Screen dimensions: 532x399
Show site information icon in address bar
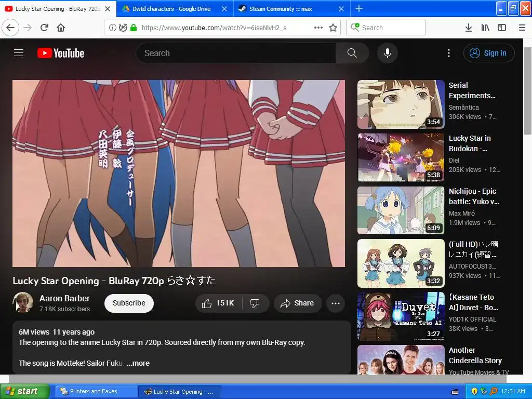(x=112, y=28)
